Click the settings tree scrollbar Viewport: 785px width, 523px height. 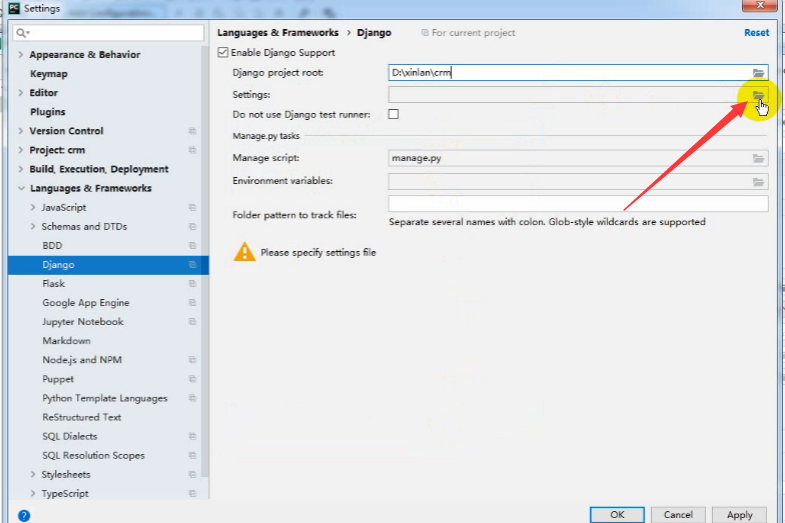(x=205, y=260)
